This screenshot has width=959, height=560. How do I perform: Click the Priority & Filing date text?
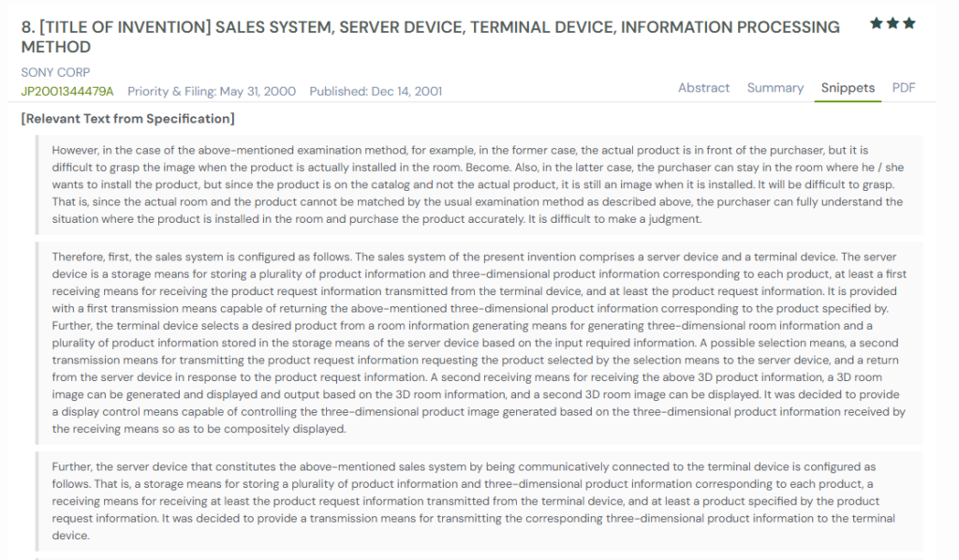[x=212, y=91]
